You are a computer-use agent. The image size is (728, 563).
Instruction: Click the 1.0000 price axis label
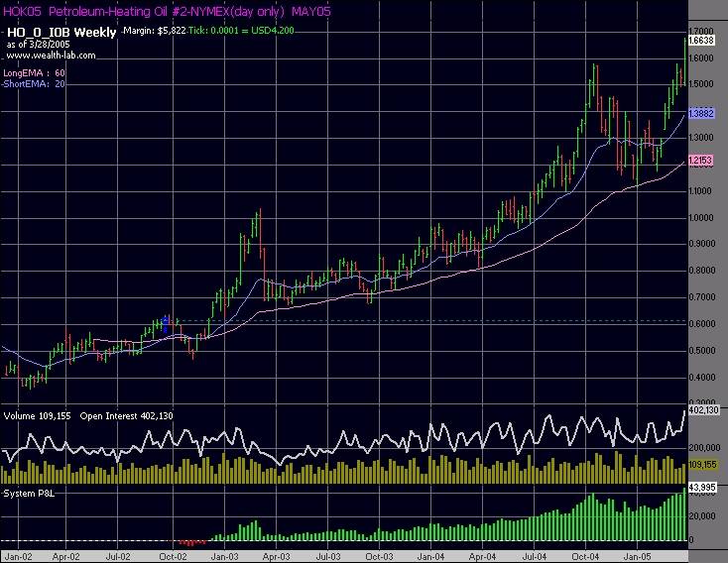coord(701,218)
